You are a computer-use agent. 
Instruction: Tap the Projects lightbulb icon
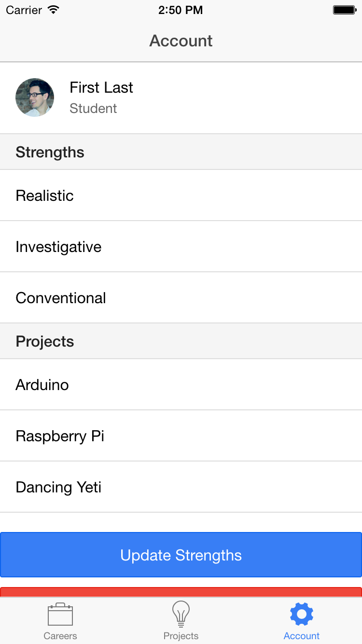(x=181, y=614)
